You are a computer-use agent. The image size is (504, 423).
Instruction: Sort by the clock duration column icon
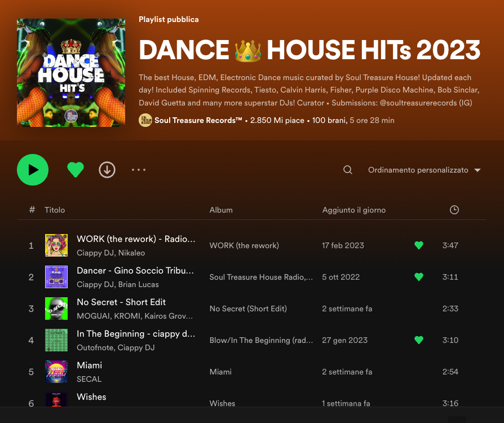(454, 210)
